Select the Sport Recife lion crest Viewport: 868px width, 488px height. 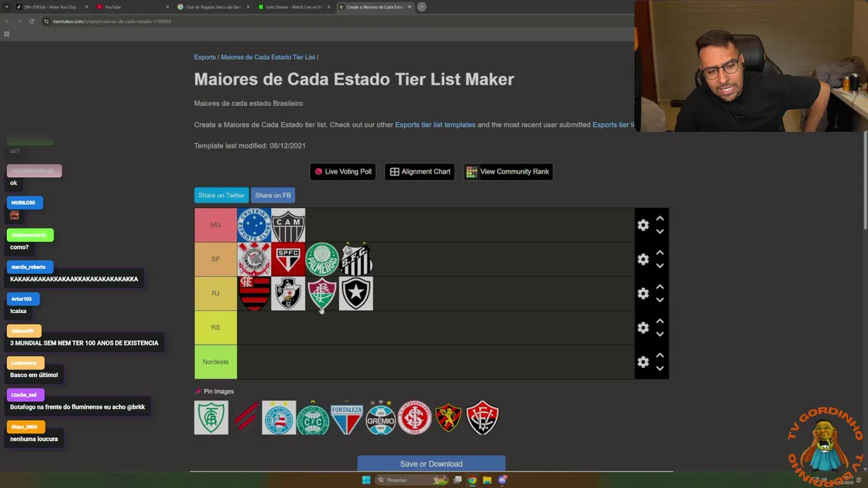[x=448, y=418]
